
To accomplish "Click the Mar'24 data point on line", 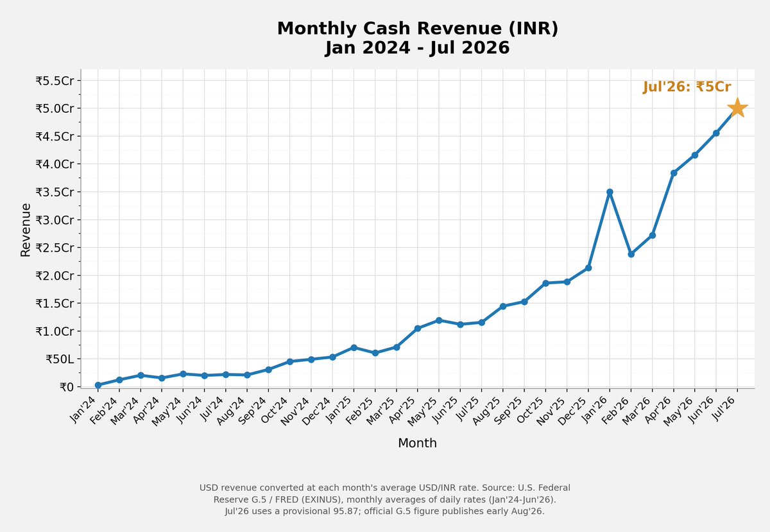I will [141, 375].
